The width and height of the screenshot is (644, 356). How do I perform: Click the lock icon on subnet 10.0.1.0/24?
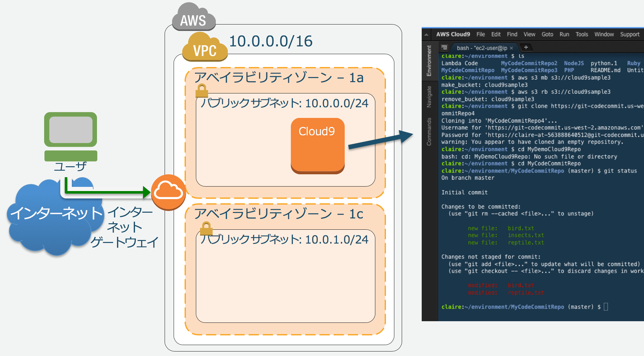tap(206, 228)
